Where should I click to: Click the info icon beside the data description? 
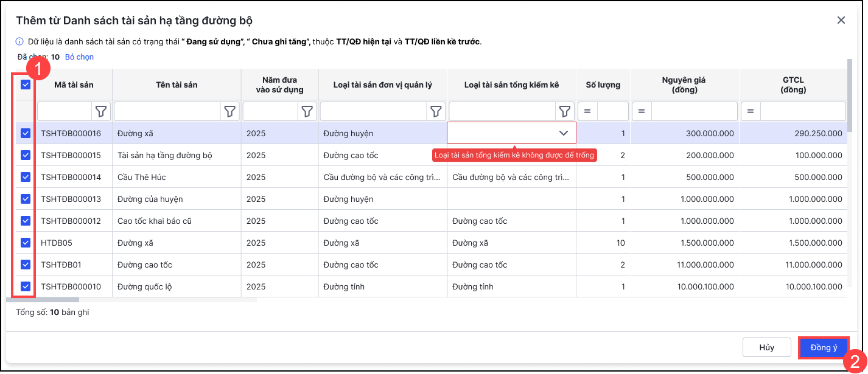coord(19,42)
